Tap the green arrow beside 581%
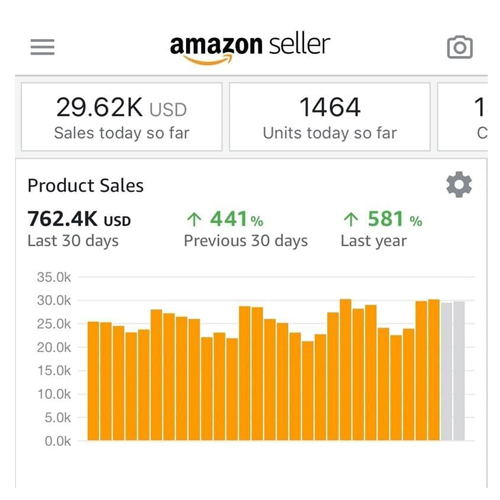Image resolution: width=500 pixels, height=500 pixels. 351,219
